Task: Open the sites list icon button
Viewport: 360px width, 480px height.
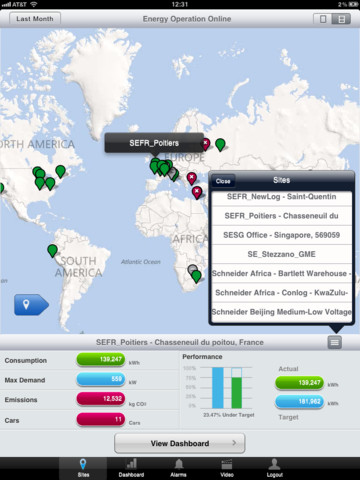Action: (x=334, y=342)
